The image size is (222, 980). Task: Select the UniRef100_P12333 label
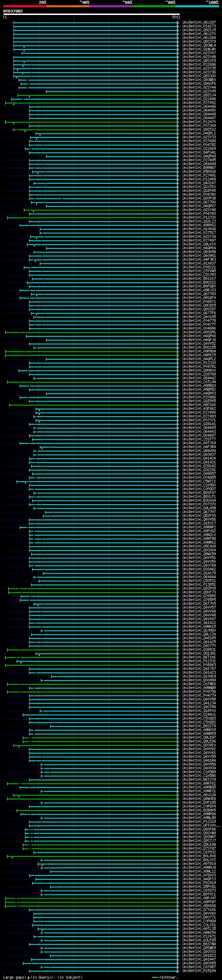coord(199,363)
